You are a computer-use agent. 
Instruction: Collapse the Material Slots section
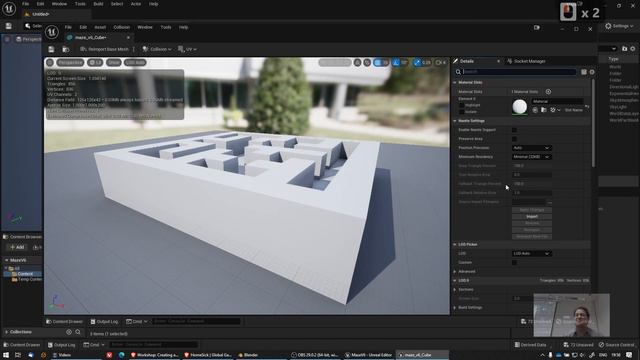click(455, 82)
